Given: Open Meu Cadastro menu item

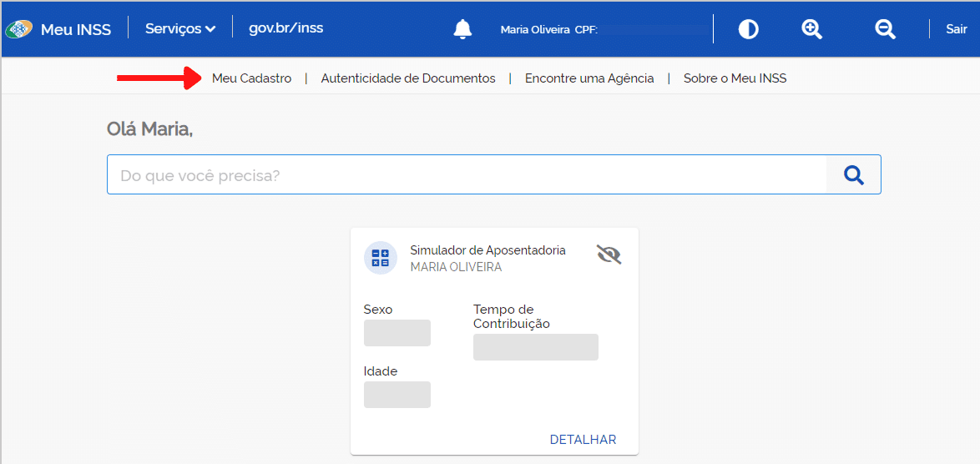Looking at the screenshot, I should tap(251, 78).
